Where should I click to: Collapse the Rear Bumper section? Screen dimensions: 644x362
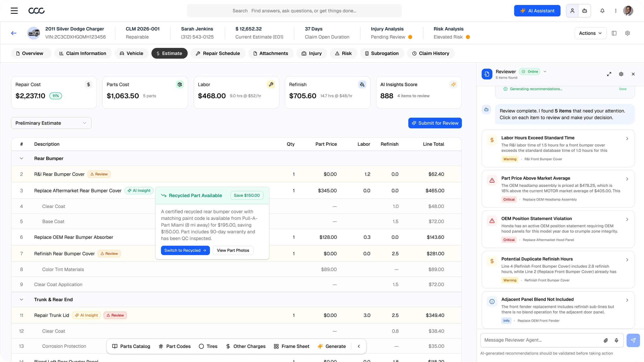click(x=21, y=158)
